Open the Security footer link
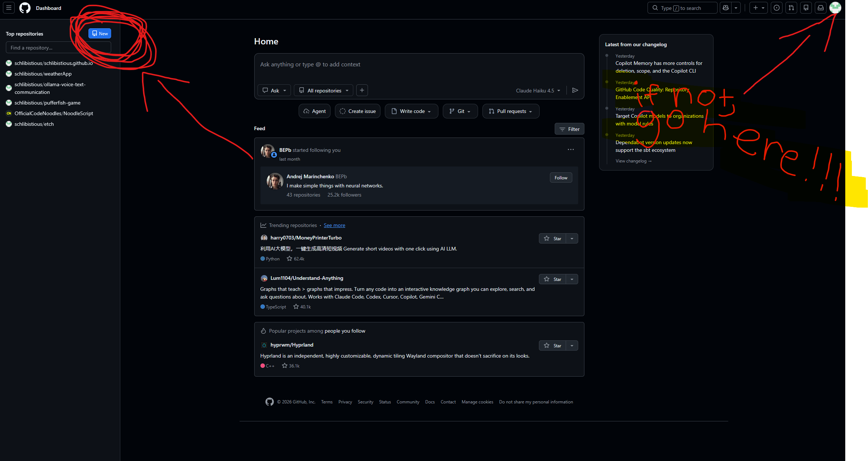This screenshot has width=868, height=461. click(x=365, y=402)
